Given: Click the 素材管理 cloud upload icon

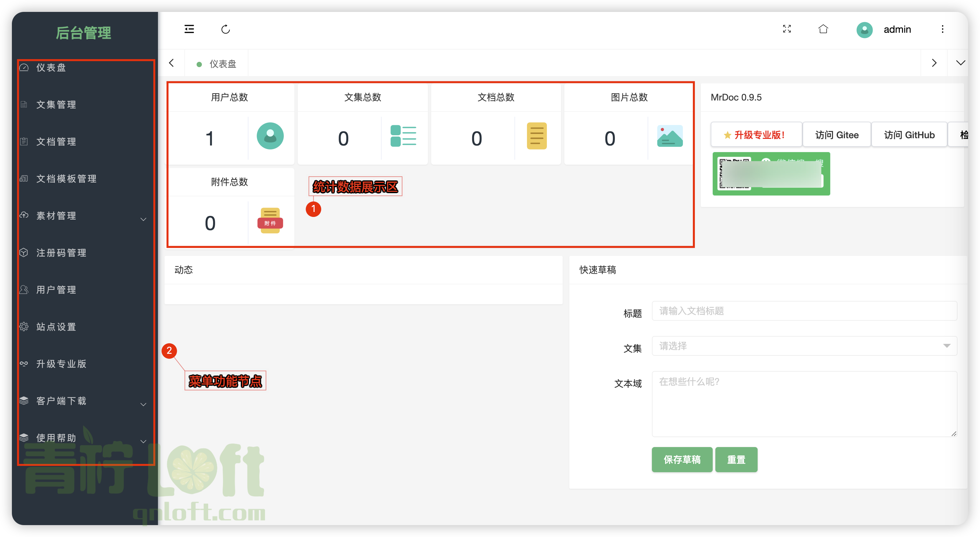Looking at the screenshot, I should [24, 215].
